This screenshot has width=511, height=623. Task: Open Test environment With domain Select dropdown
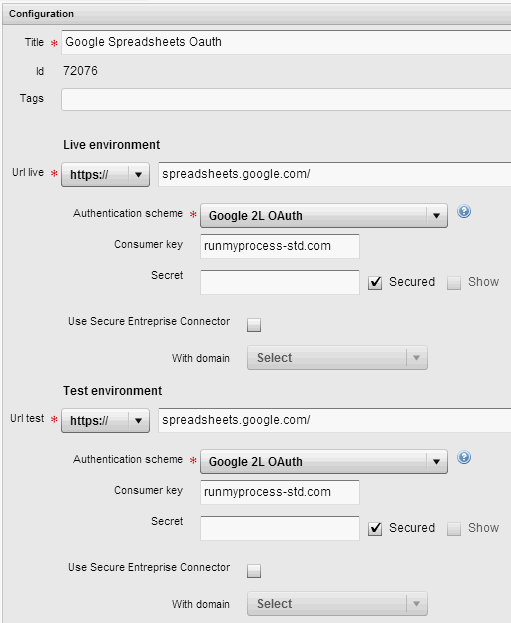(x=337, y=604)
